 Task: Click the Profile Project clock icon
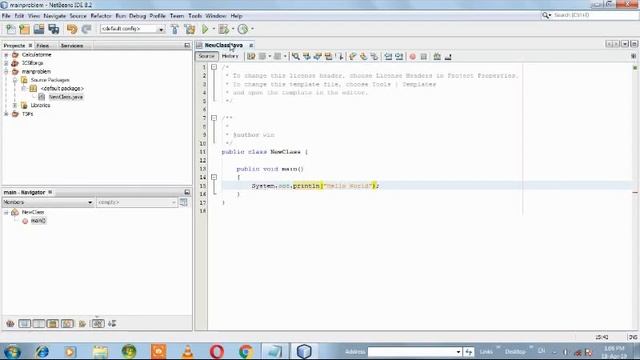point(243,29)
